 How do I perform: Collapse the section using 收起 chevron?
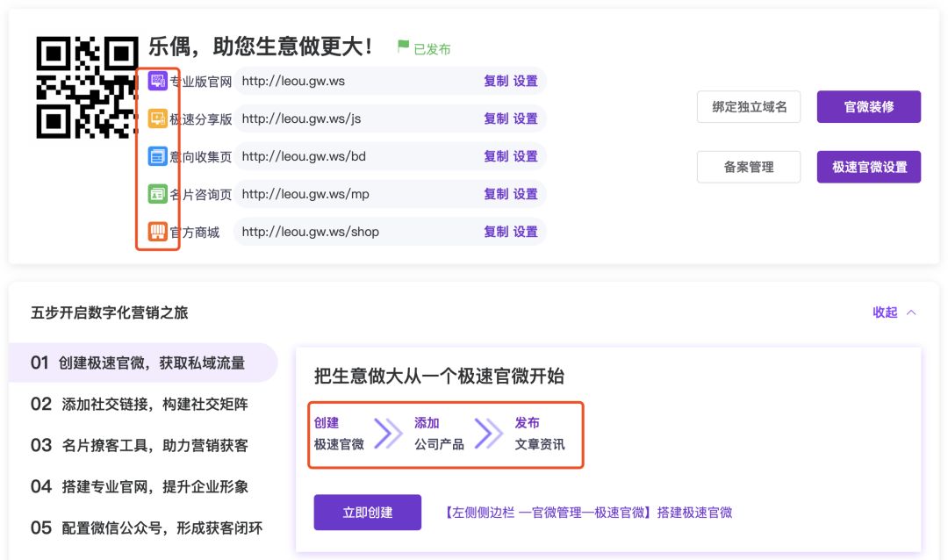tap(910, 312)
